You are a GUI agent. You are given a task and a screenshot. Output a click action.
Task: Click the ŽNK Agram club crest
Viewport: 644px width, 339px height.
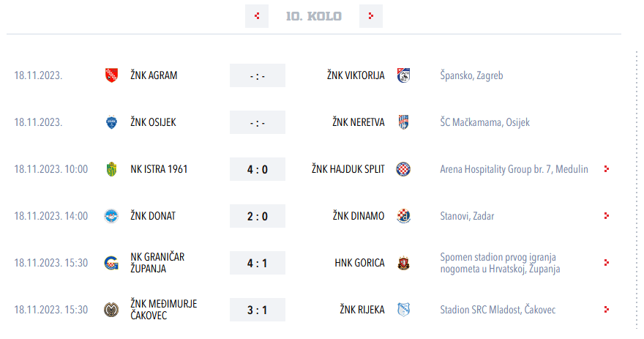tap(111, 75)
